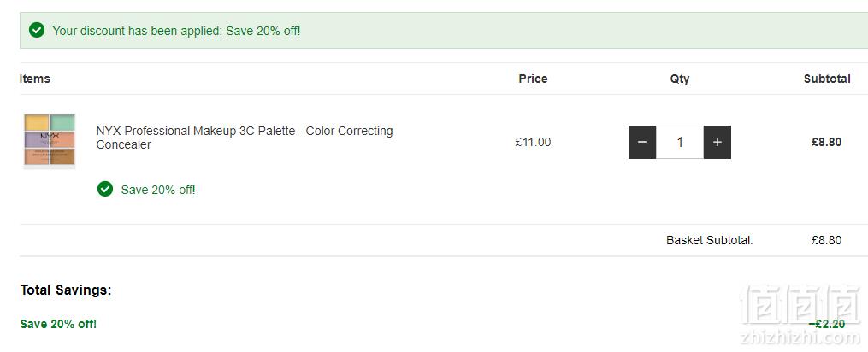The width and height of the screenshot is (868, 352).
Task: Click the Basket Subtotal £8.80 amount
Action: coord(826,240)
